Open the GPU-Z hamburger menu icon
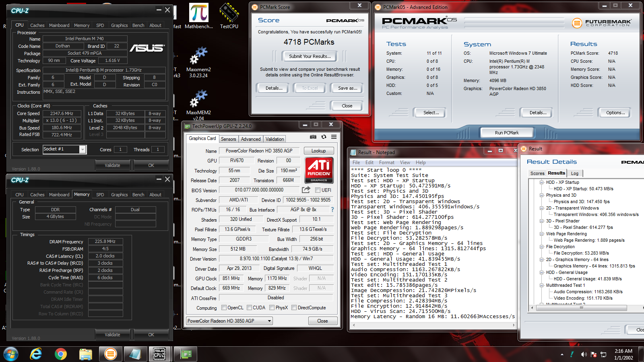644x362 pixels. (x=334, y=137)
